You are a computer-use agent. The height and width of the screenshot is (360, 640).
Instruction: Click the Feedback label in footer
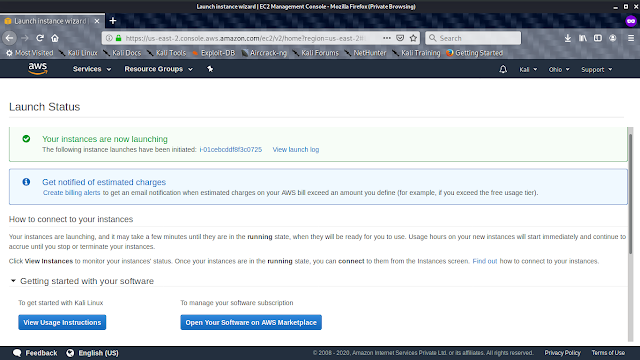[41, 353]
